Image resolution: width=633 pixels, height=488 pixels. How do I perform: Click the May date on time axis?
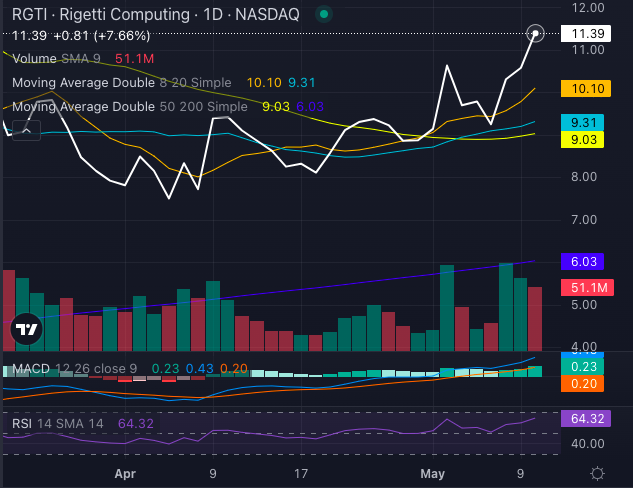click(x=432, y=473)
